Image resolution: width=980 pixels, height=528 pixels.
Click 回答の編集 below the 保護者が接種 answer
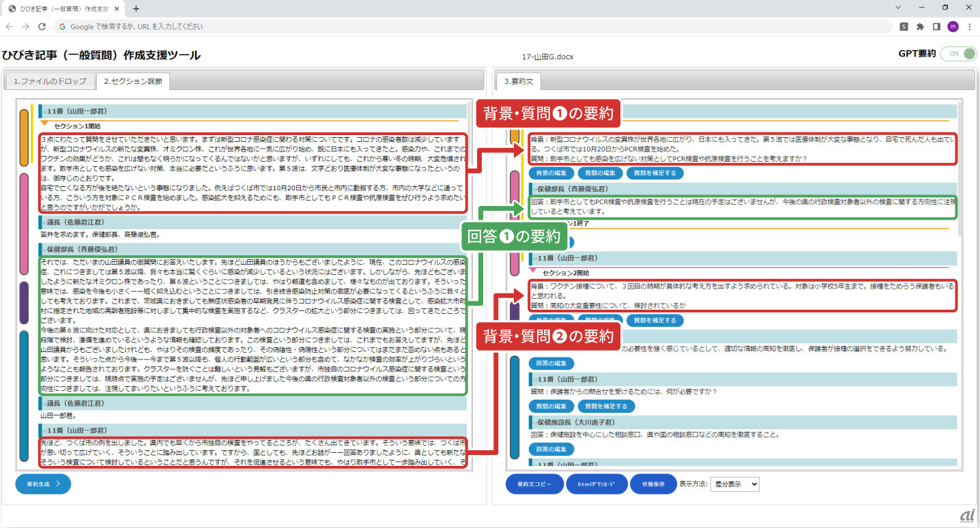coord(551,363)
